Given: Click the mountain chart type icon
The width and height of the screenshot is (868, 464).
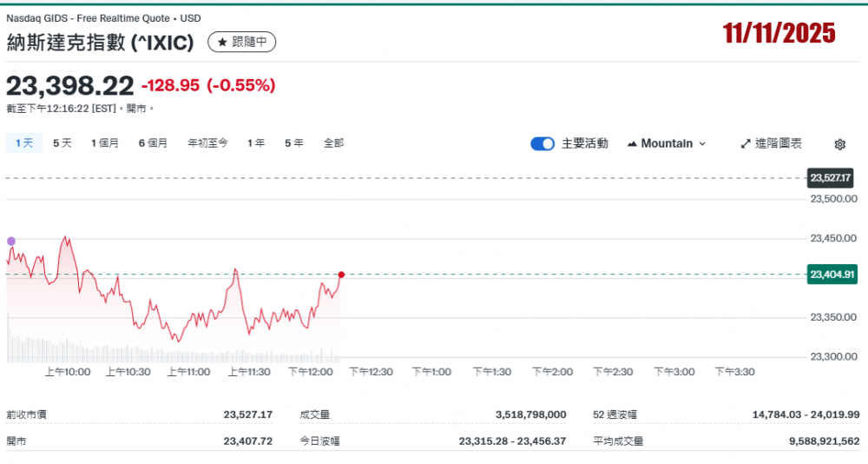Looking at the screenshot, I should [x=632, y=143].
